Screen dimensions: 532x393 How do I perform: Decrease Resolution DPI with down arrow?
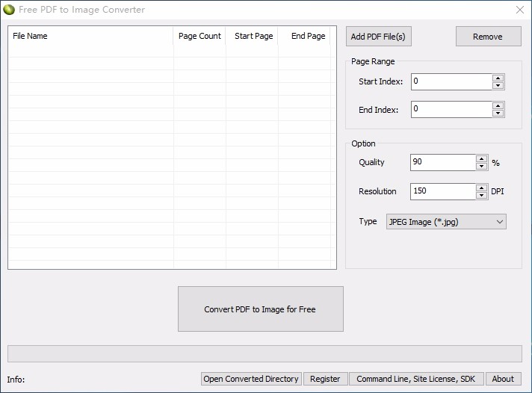pos(481,196)
